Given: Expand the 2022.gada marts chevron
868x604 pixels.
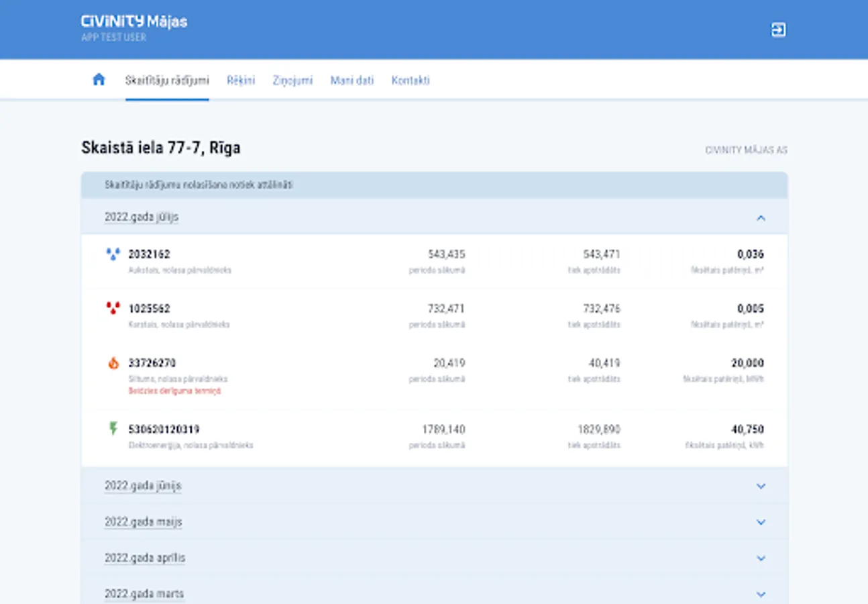Looking at the screenshot, I should [x=761, y=594].
